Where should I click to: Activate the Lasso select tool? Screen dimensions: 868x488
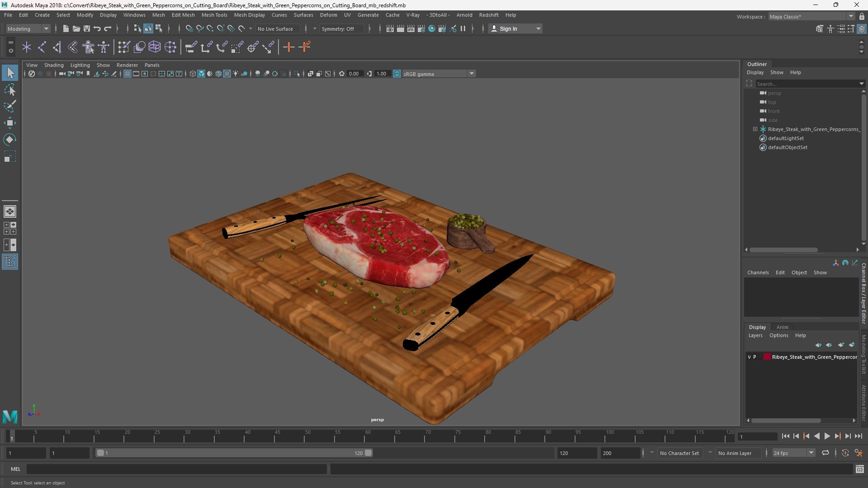(x=10, y=90)
